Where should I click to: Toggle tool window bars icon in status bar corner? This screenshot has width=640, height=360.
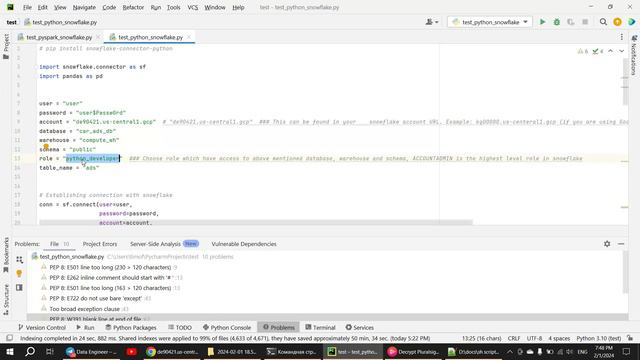tap(9, 338)
